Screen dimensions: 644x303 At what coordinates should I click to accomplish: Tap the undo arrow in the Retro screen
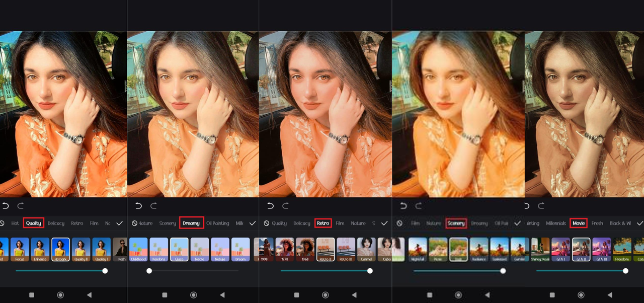(270, 206)
